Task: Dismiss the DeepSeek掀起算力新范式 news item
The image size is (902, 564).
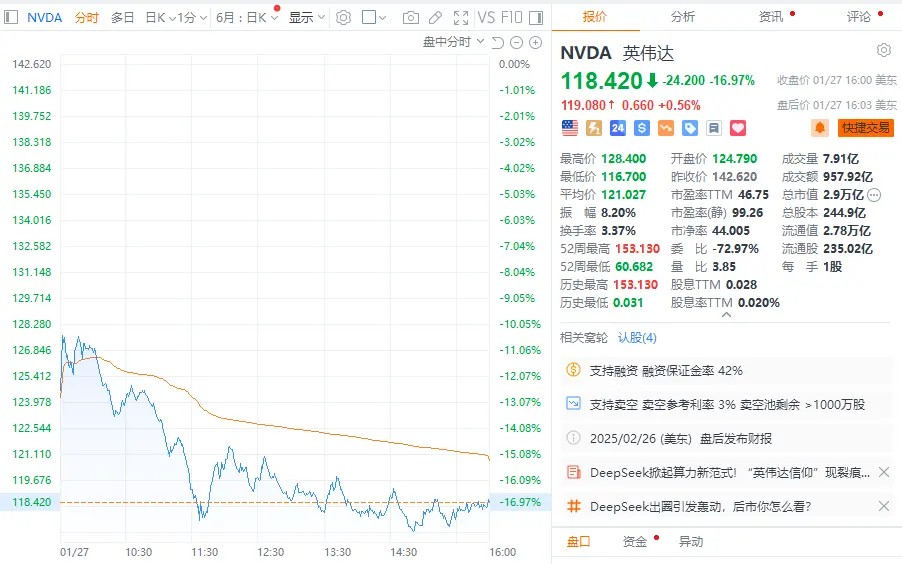Action: (884, 472)
